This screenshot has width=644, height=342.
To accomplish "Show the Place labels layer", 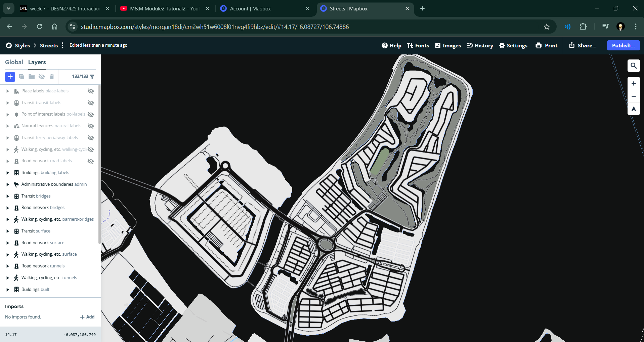I will [91, 91].
